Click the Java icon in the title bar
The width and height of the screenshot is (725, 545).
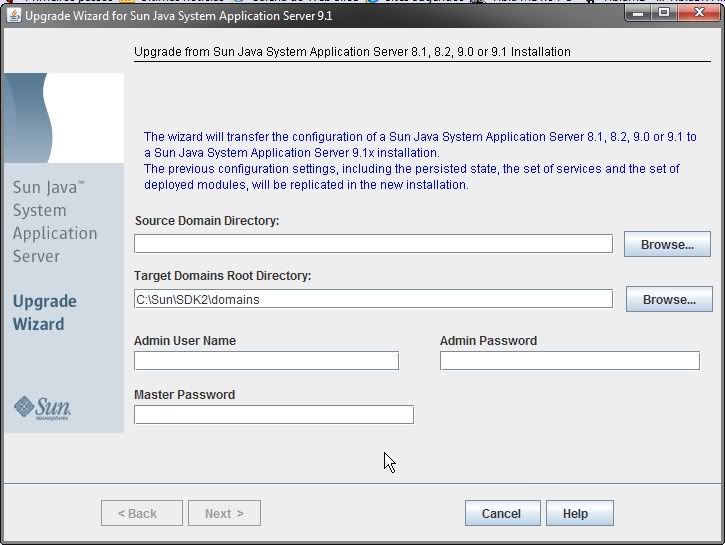click(x=13, y=16)
